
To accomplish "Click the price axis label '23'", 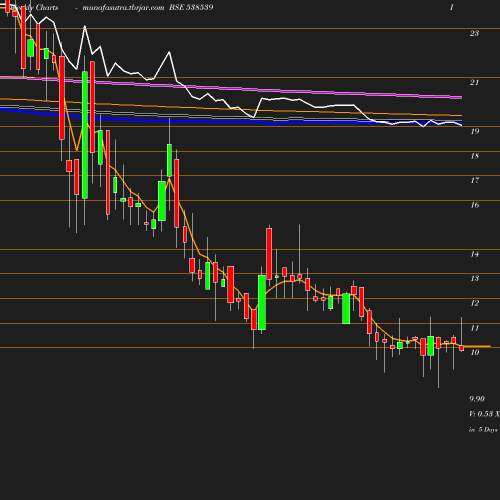I will pyautogui.click(x=474, y=33).
